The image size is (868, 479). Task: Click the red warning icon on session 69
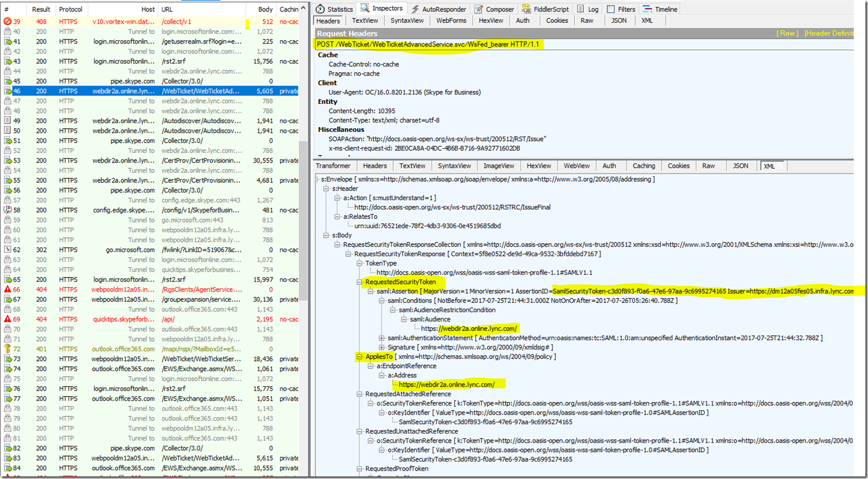8,319
